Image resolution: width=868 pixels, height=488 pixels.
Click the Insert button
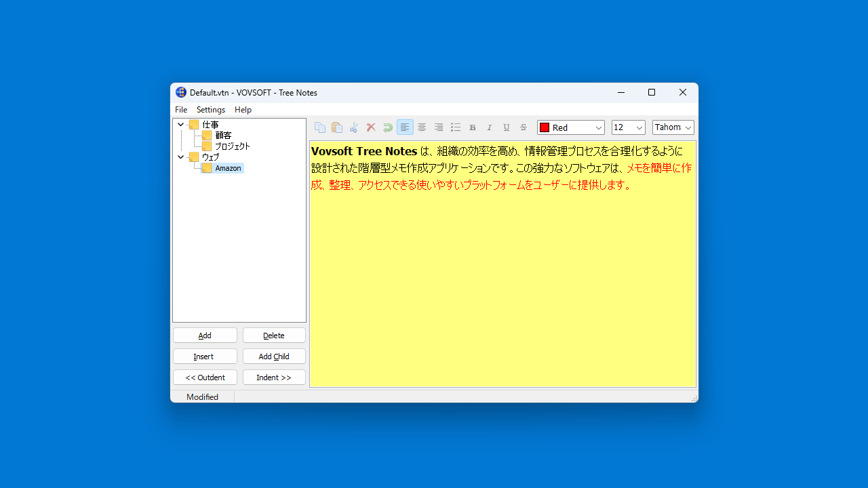[205, 357]
